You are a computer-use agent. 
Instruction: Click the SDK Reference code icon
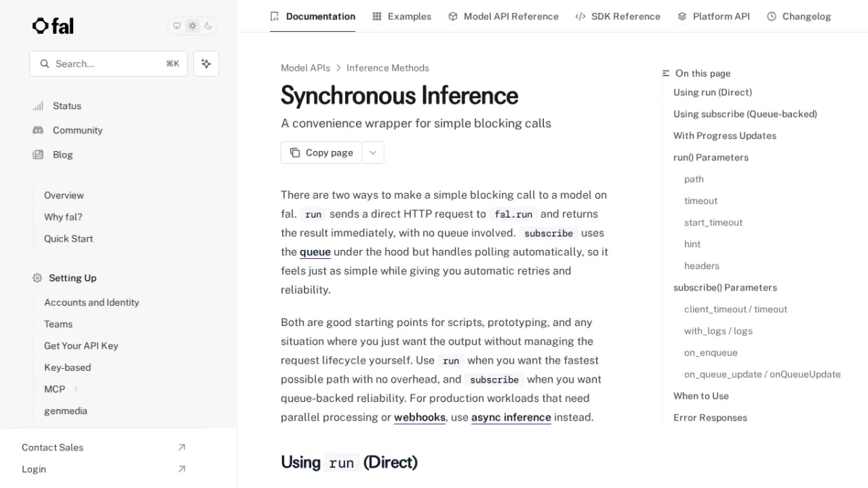(x=580, y=16)
